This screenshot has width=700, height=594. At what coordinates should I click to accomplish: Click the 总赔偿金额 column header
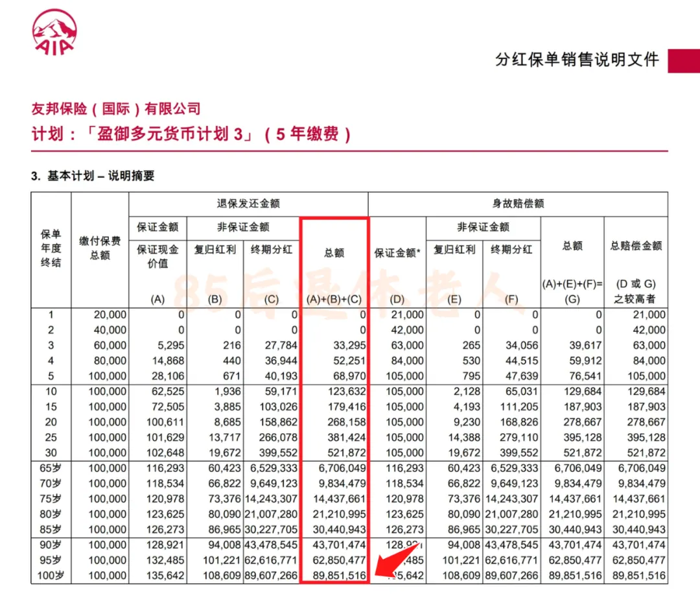pyautogui.click(x=636, y=246)
